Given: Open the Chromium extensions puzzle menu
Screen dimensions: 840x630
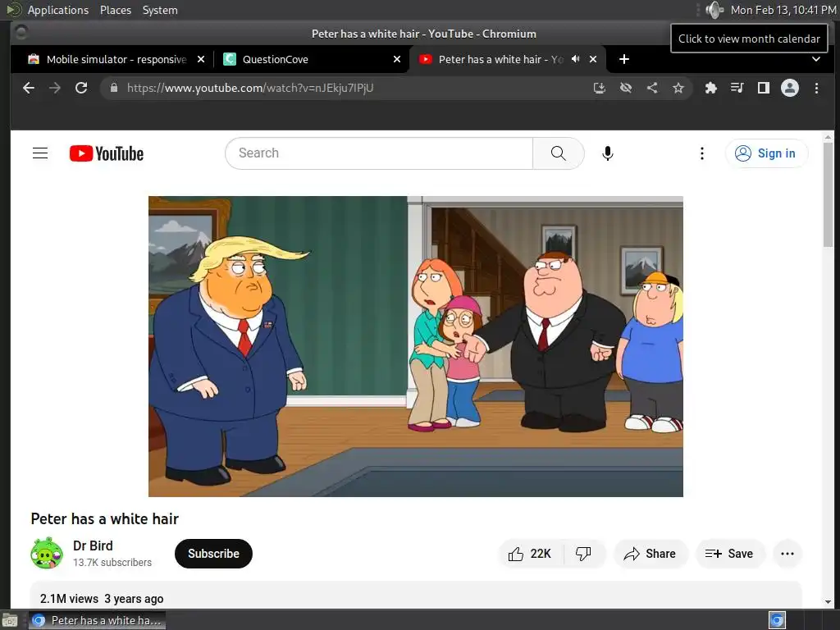Looking at the screenshot, I should (x=711, y=88).
